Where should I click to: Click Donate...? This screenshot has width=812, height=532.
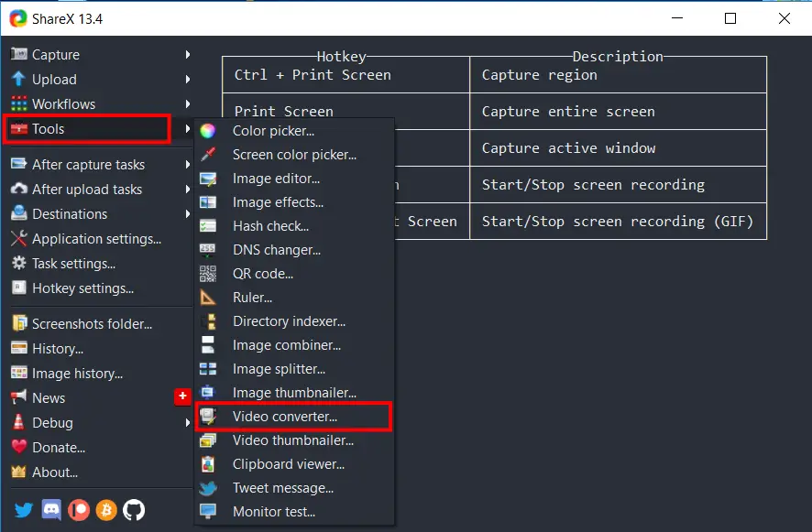point(101,448)
